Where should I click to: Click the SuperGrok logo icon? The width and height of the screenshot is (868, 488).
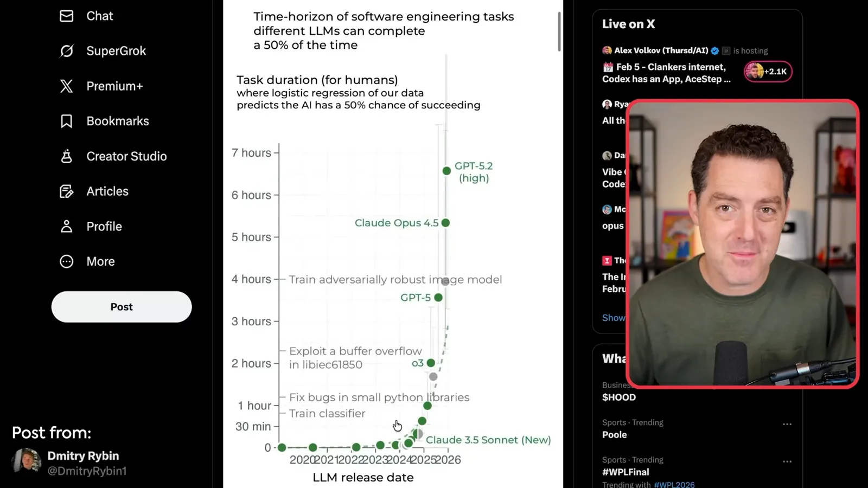[x=66, y=51]
